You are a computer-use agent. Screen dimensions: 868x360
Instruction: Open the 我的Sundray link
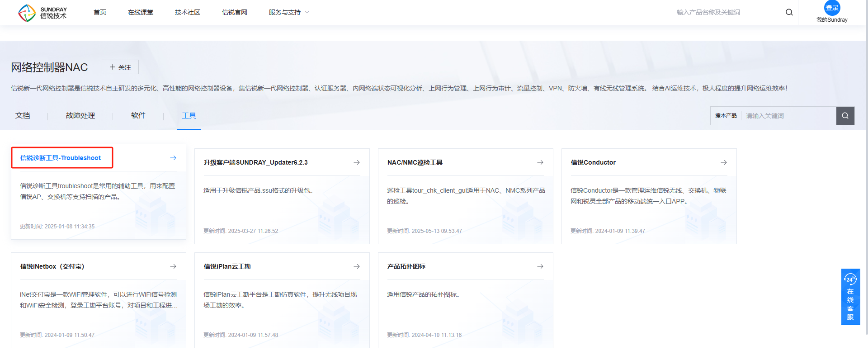coord(832,20)
